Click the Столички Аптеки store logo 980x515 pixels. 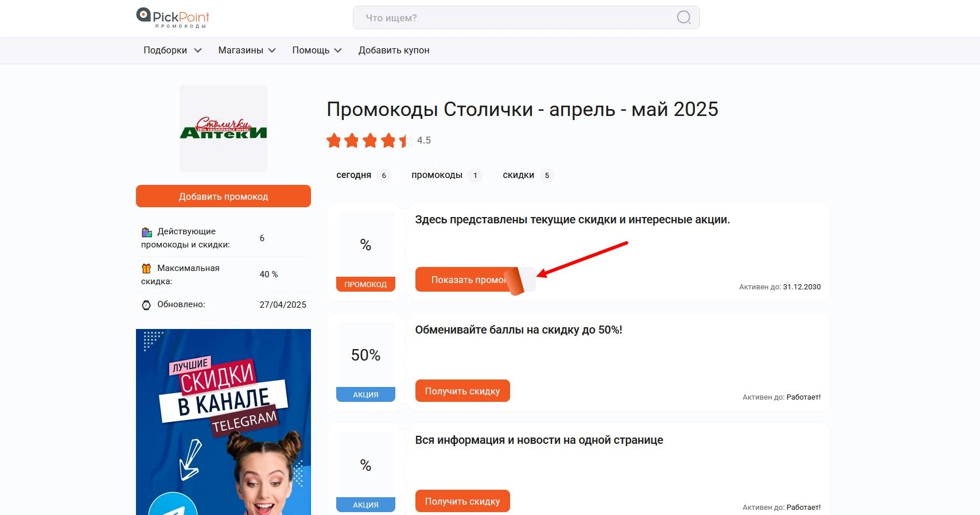[x=223, y=129]
